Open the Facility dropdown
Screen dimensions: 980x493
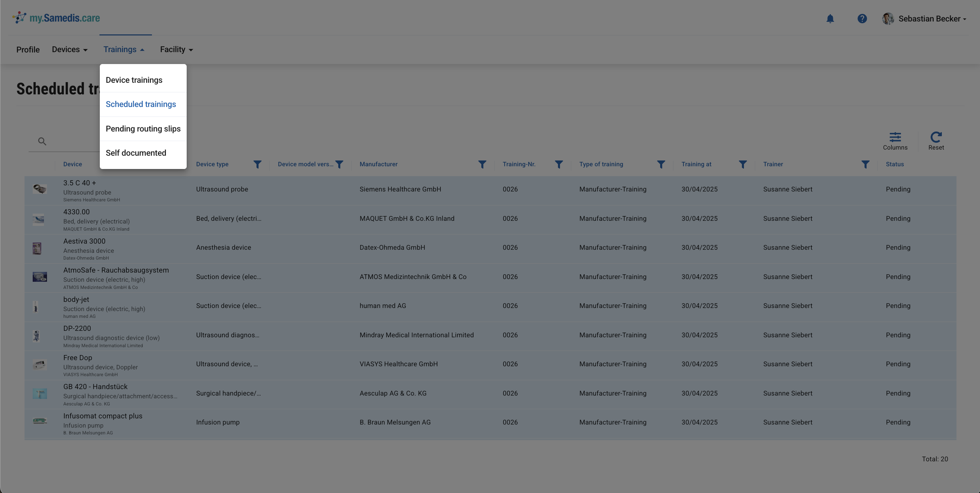click(x=176, y=49)
